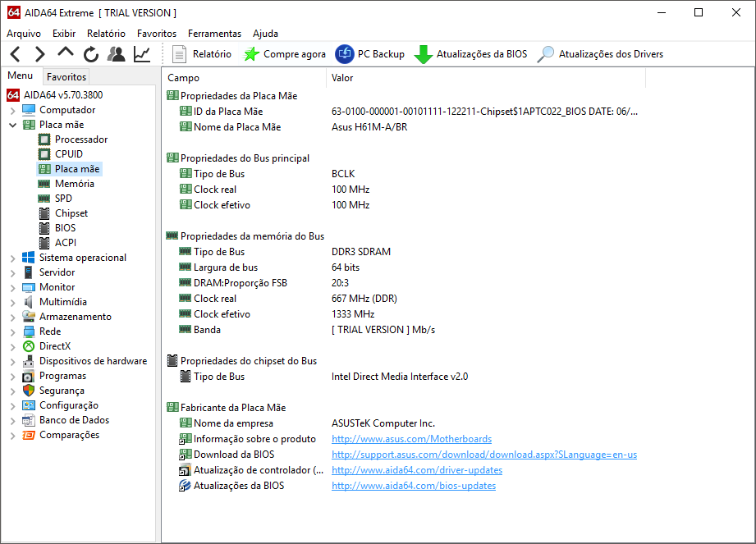Select the Memória icon in the tree
The height and width of the screenshot is (544, 756).
point(44,184)
